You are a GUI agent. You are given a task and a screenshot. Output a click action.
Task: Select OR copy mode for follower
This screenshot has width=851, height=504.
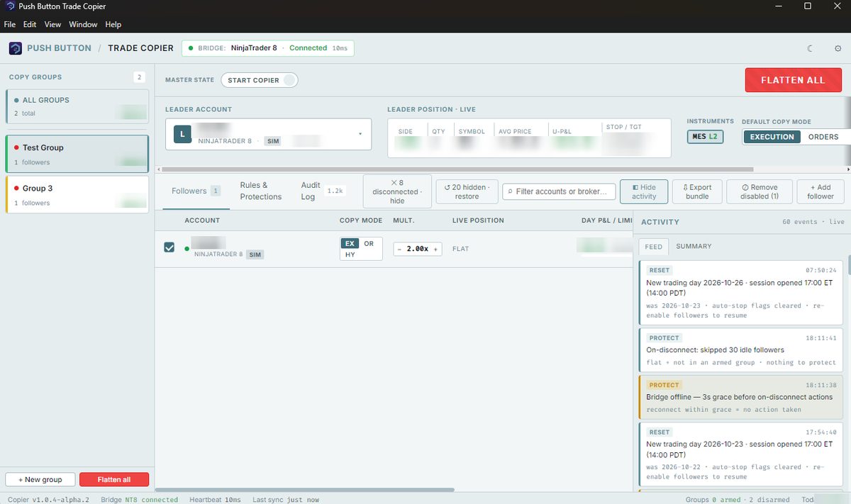(x=369, y=244)
